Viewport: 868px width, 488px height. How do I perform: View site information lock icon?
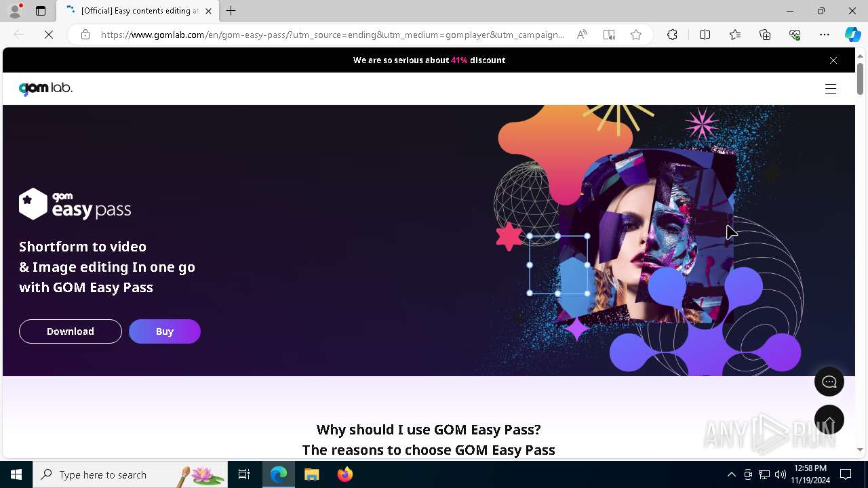[85, 35]
